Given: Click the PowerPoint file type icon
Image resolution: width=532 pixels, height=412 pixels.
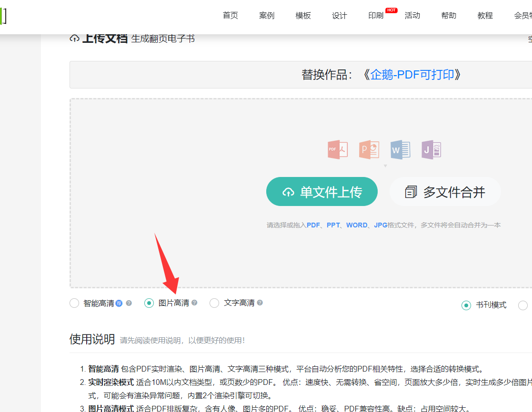Looking at the screenshot, I should pyautogui.click(x=369, y=150).
